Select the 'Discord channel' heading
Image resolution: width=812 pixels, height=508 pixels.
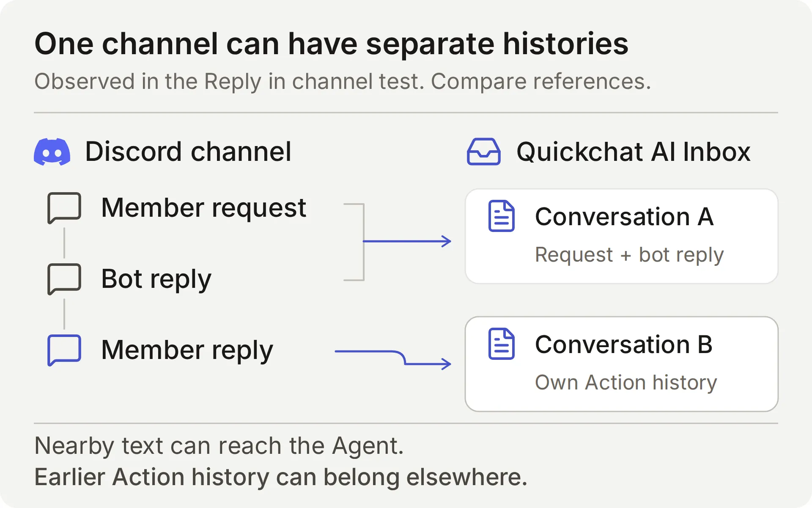[x=188, y=152]
